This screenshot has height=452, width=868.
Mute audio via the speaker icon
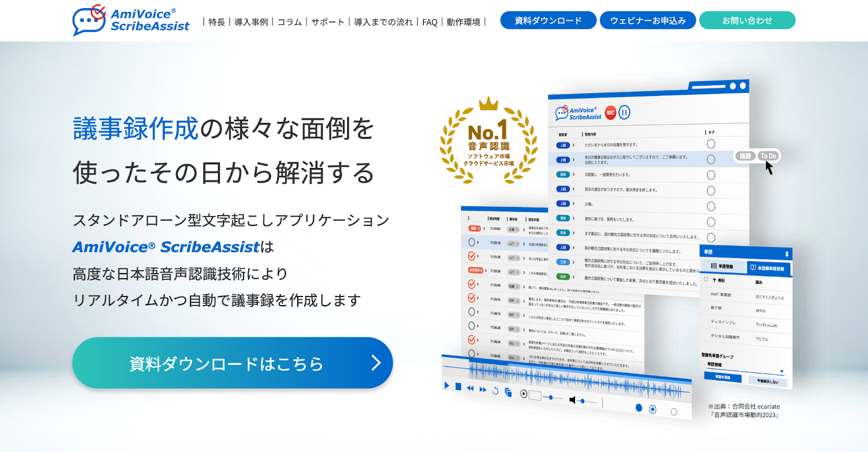tap(572, 400)
